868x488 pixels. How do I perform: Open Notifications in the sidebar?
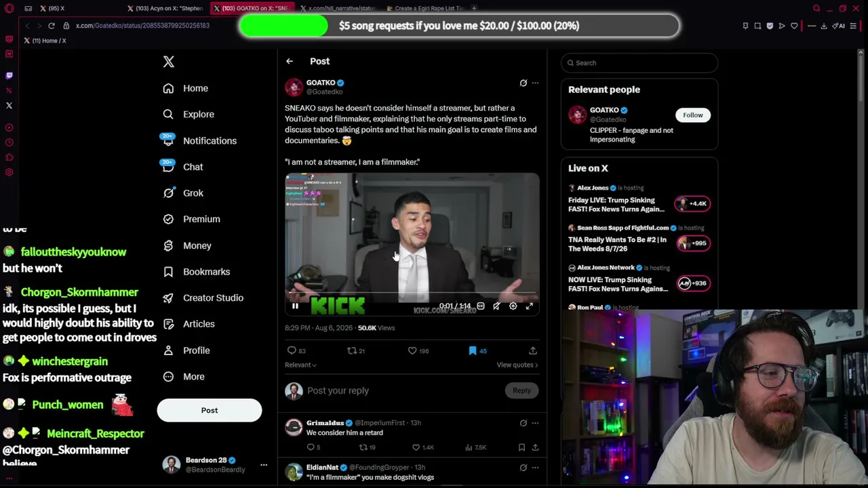pyautogui.click(x=200, y=141)
